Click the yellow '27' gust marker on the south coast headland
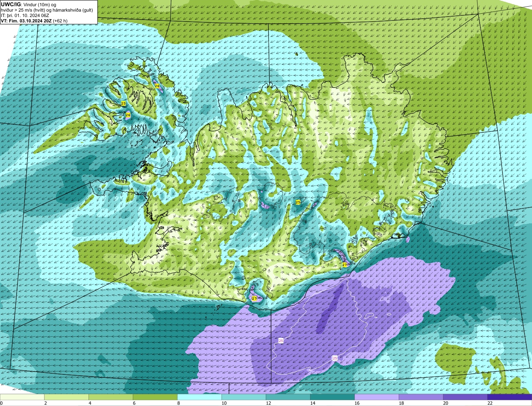 pyautogui.click(x=254, y=298)
